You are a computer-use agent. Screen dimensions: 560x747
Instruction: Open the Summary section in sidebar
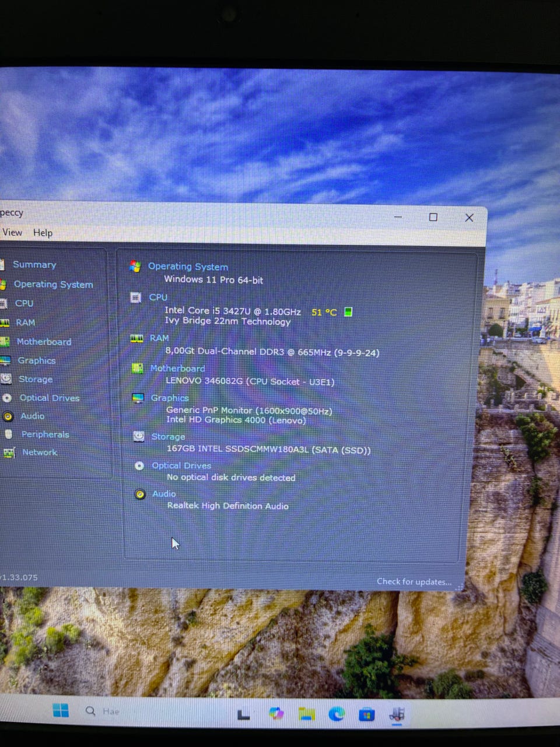coord(34,264)
